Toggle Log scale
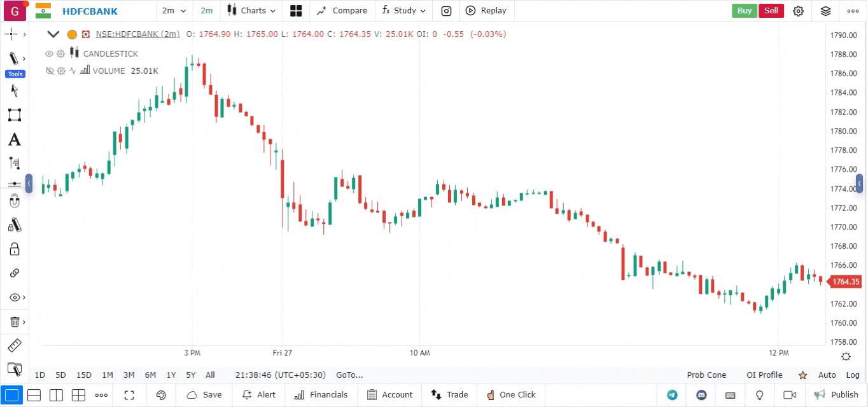 (x=853, y=375)
